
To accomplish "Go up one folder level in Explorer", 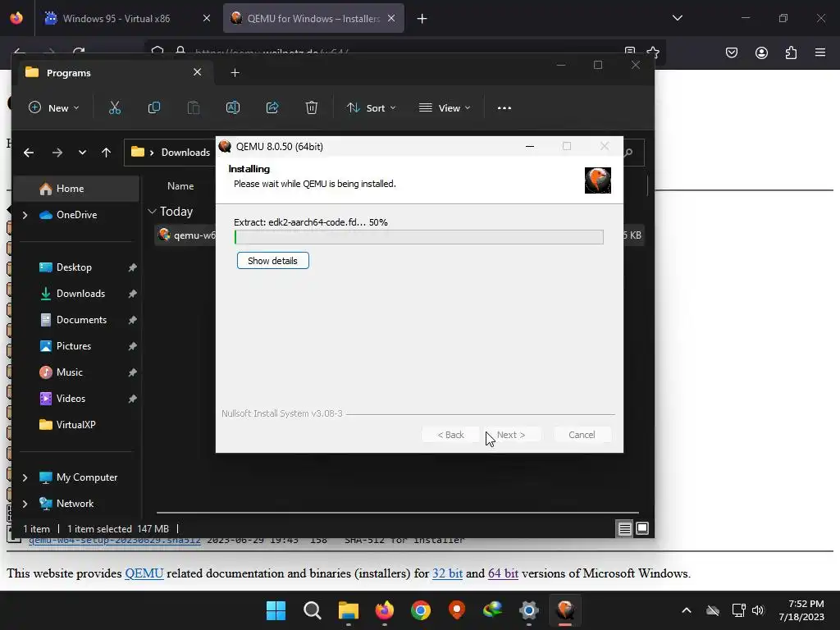I will [106, 153].
